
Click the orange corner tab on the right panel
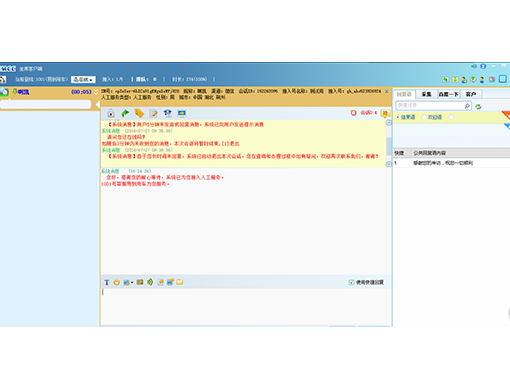click(x=506, y=115)
